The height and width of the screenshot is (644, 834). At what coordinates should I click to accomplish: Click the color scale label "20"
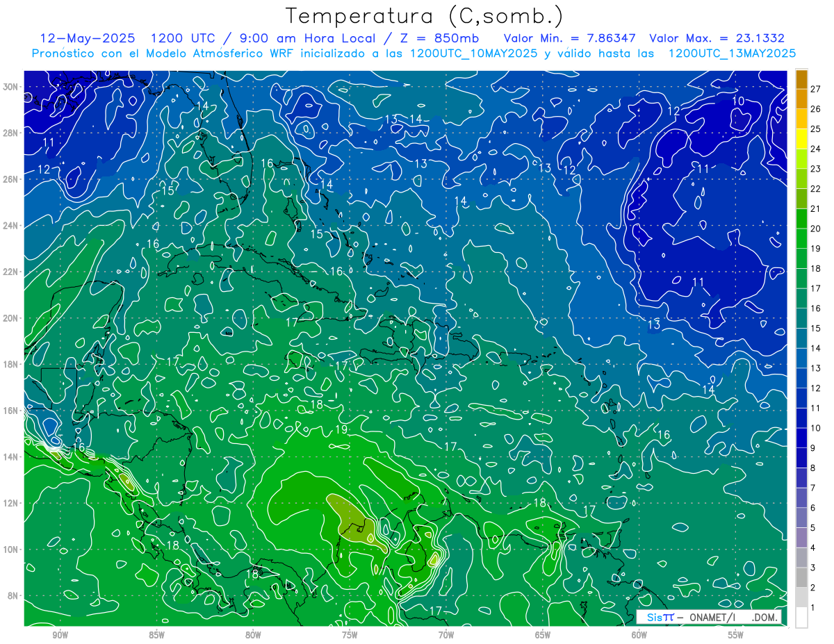point(815,229)
